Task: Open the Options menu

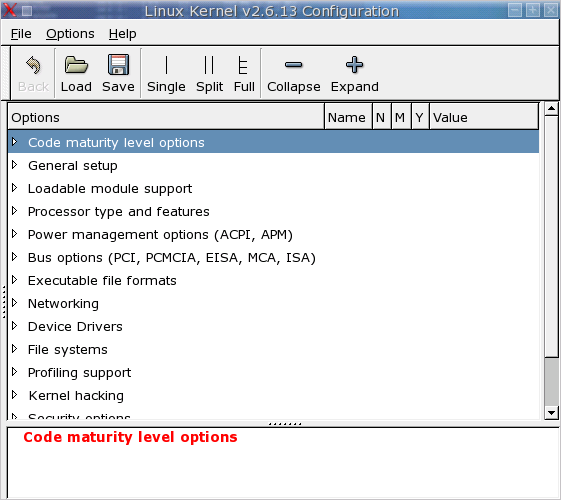Action: [x=70, y=34]
